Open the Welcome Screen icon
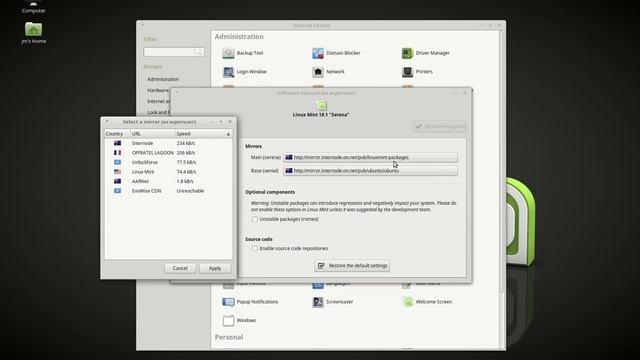 tap(407, 302)
